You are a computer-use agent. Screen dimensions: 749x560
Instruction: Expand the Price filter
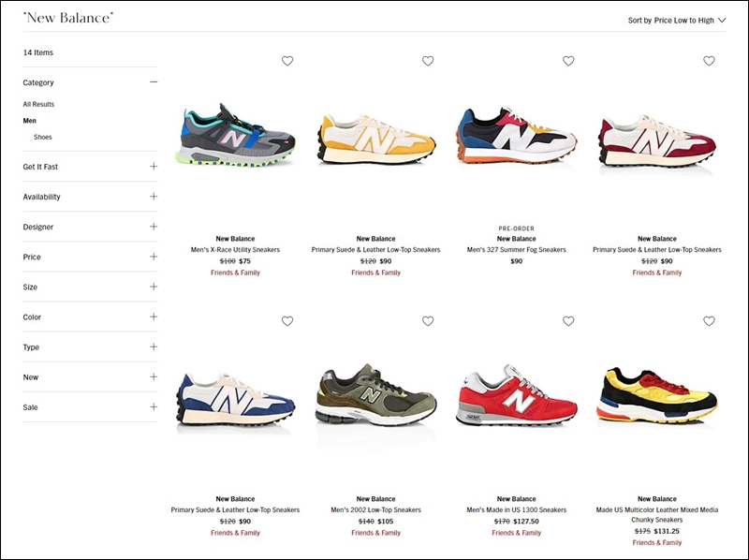(x=154, y=257)
